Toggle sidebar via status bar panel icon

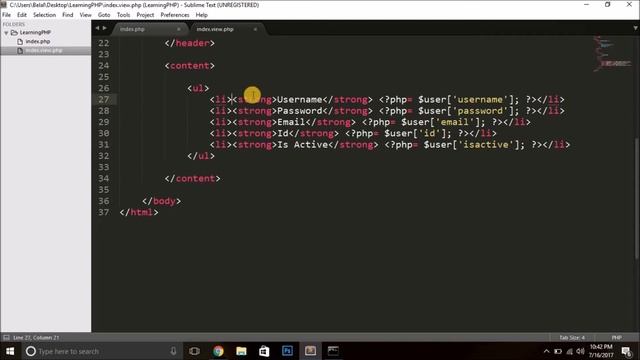[6, 338]
